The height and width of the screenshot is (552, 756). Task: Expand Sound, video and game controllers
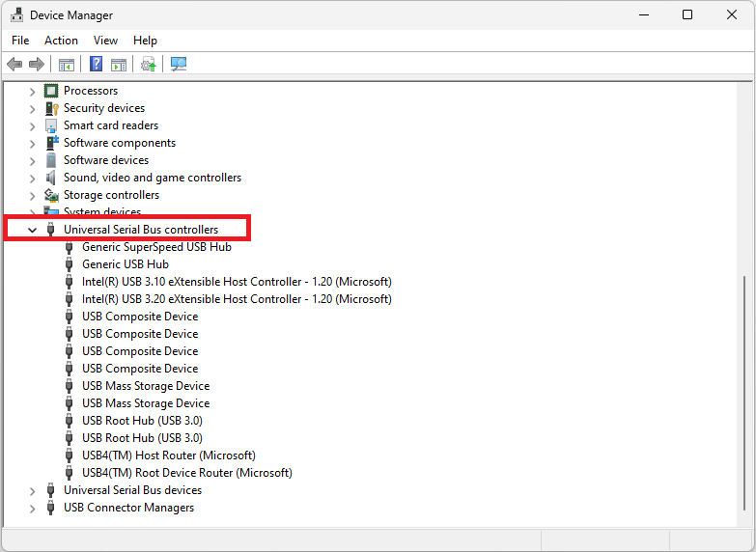click(x=32, y=178)
